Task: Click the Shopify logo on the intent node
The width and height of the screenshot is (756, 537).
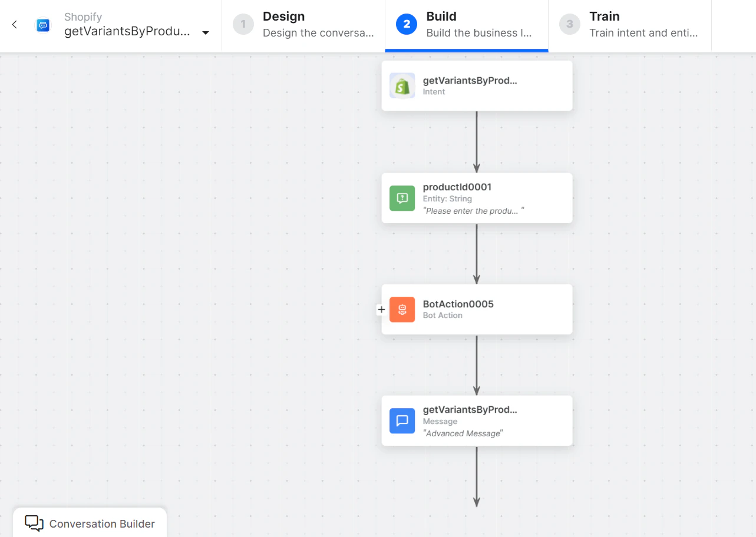Action: click(402, 85)
